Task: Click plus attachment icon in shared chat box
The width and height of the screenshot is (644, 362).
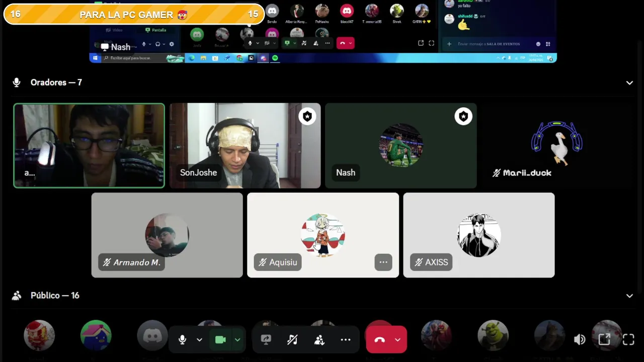Action: pos(449,44)
